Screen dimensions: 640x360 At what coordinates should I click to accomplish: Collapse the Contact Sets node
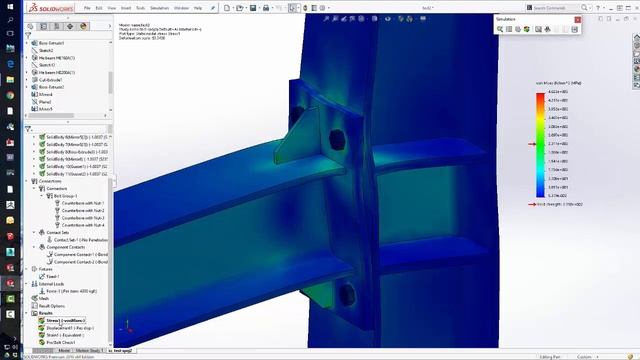pos(35,232)
